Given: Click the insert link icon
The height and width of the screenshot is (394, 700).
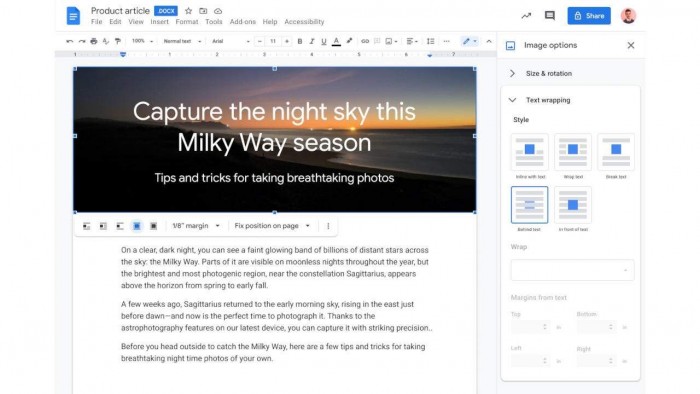Looking at the screenshot, I should [x=365, y=41].
